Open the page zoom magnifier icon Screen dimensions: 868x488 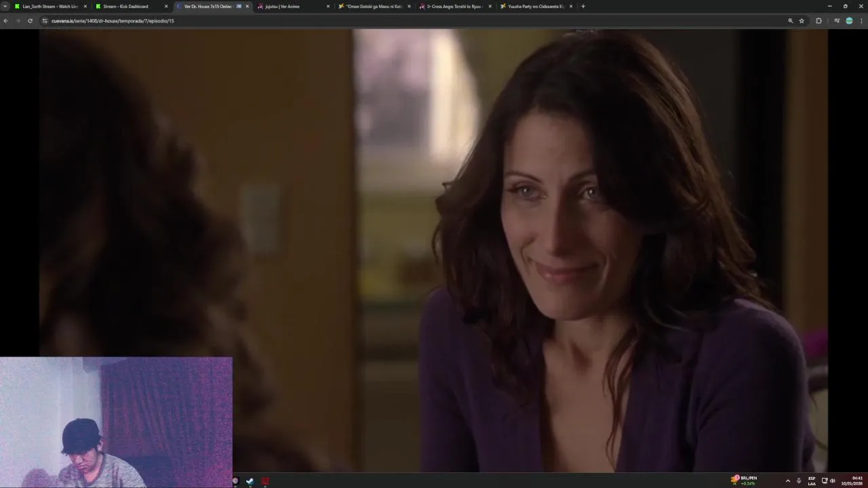tap(790, 21)
